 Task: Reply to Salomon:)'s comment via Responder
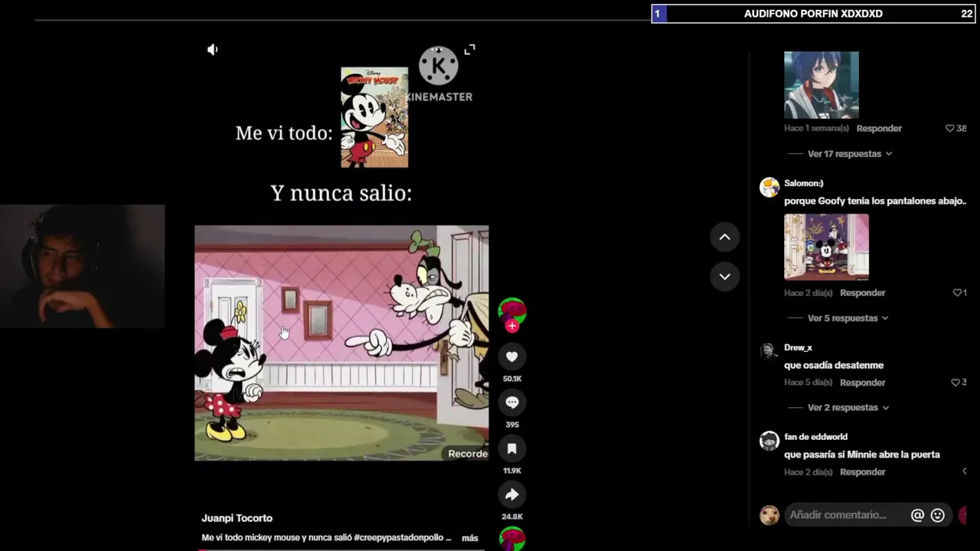[x=862, y=293]
